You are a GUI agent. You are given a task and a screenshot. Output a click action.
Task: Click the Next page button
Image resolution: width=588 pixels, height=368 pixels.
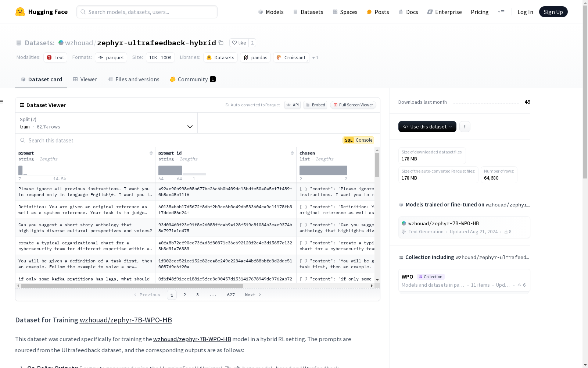click(253, 295)
